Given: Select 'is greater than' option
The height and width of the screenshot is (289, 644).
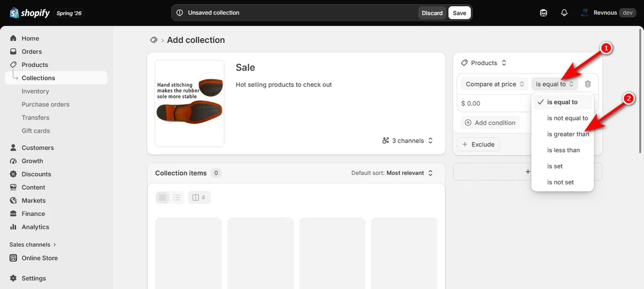Looking at the screenshot, I should [x=562, y=134].
